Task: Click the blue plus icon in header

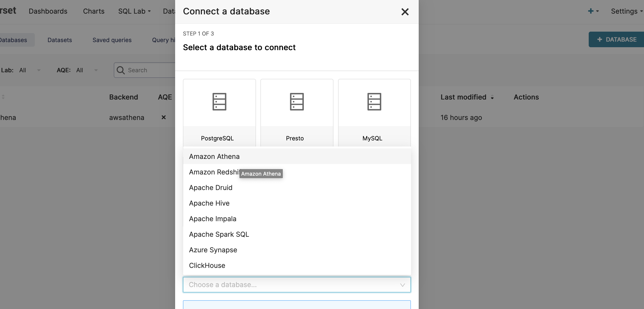Action: point(590,11)
